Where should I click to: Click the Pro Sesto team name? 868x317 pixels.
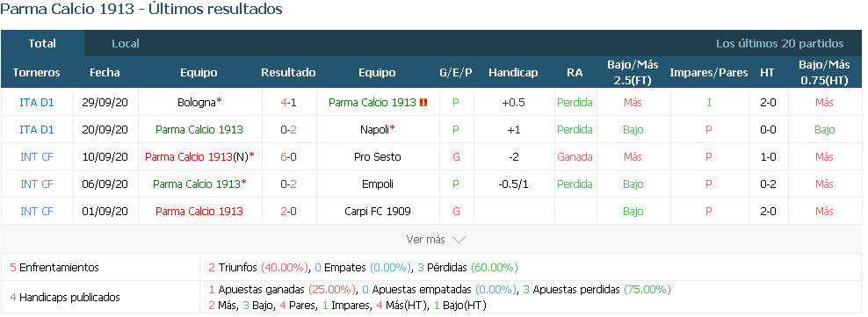377,156
